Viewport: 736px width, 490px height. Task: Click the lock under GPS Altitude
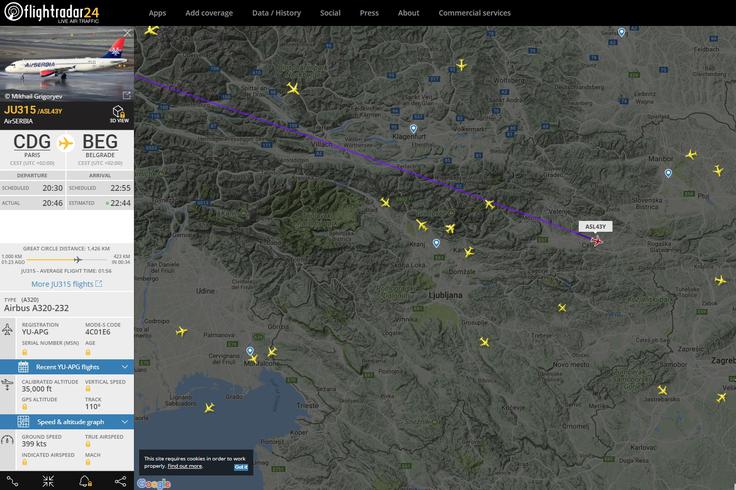tap(24, 406)
